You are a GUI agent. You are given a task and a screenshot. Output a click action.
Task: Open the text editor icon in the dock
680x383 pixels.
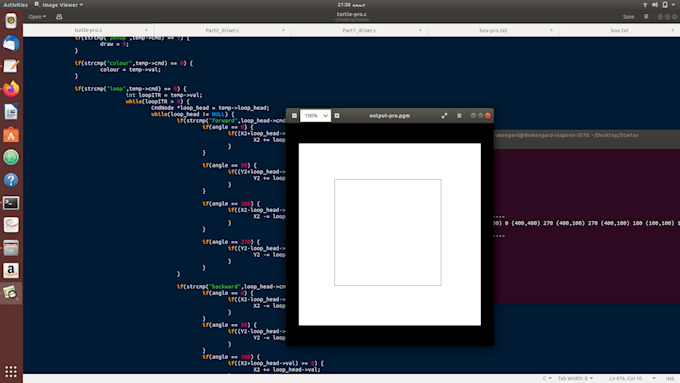pos(11,66)
